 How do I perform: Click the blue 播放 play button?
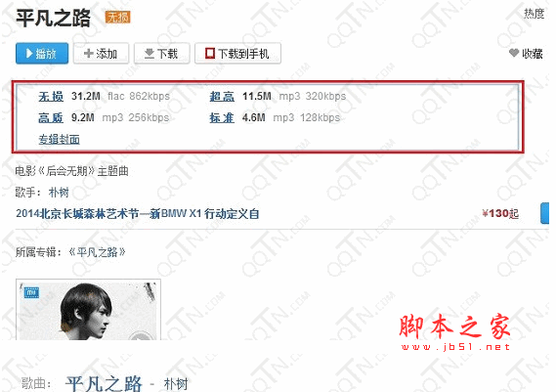42,54
